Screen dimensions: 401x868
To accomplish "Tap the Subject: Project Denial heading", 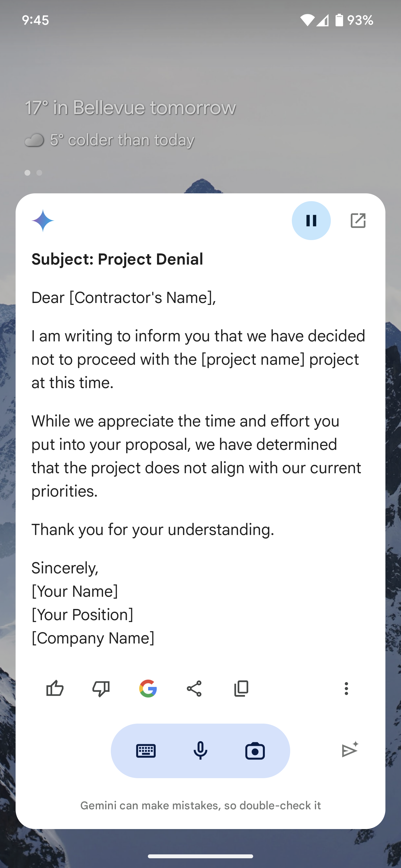I will tap(117, 259).
